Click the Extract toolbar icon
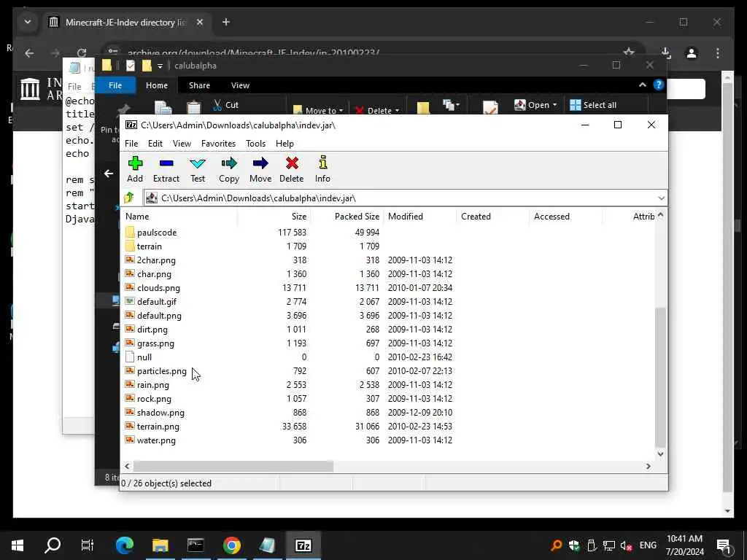The height and width of the screenshot is (560, 747). point(166,169)
